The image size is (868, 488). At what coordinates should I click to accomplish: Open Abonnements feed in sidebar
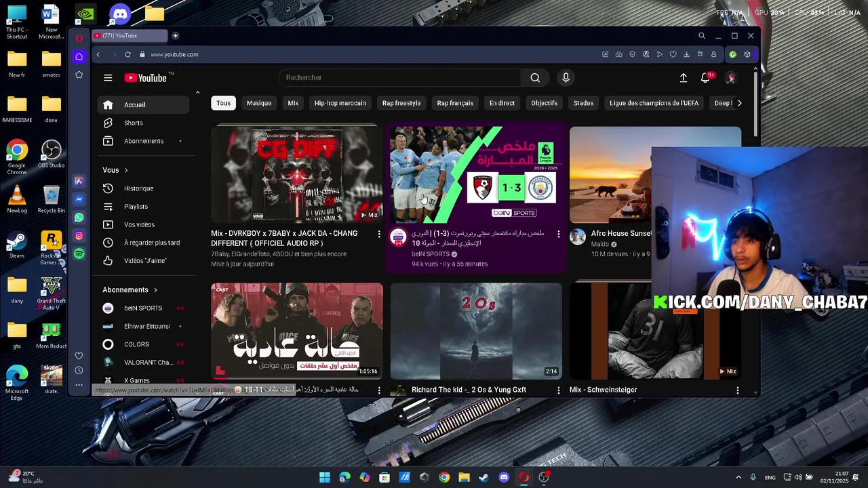pyautogui.click(x=144, y=141)
